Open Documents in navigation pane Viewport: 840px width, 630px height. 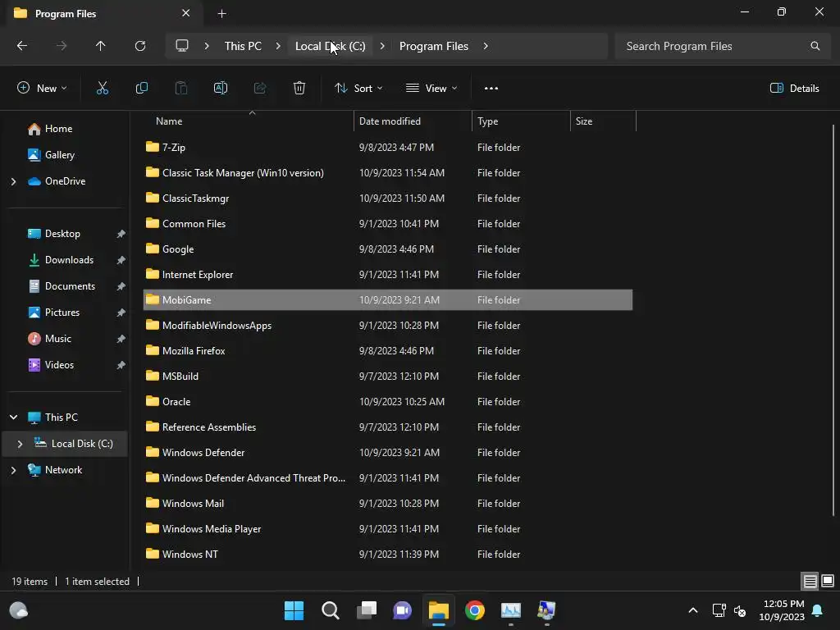(x=70, y=286)
